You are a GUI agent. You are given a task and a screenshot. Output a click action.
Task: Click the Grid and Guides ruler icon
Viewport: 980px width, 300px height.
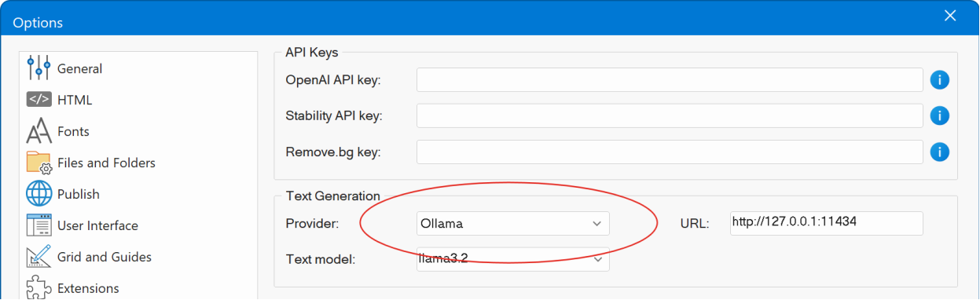click(x=39, y=257)
